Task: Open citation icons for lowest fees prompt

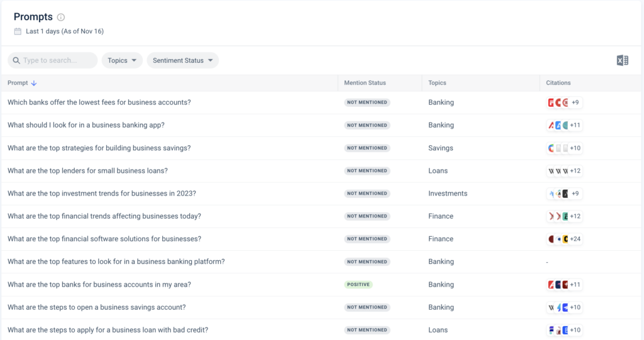Action: point(558,102)
